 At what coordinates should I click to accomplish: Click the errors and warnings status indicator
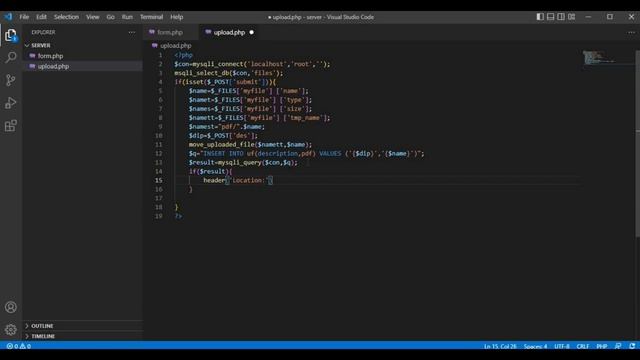[19, 346]
